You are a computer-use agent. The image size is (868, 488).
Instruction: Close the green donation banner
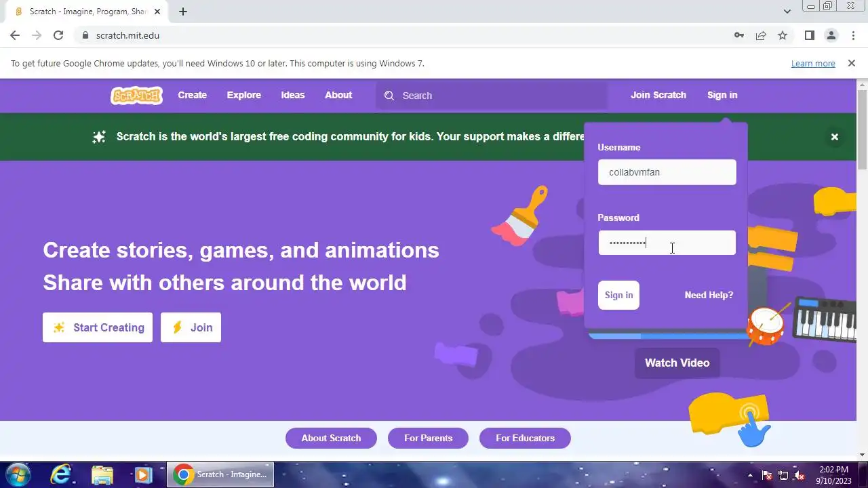pos(835,137)
